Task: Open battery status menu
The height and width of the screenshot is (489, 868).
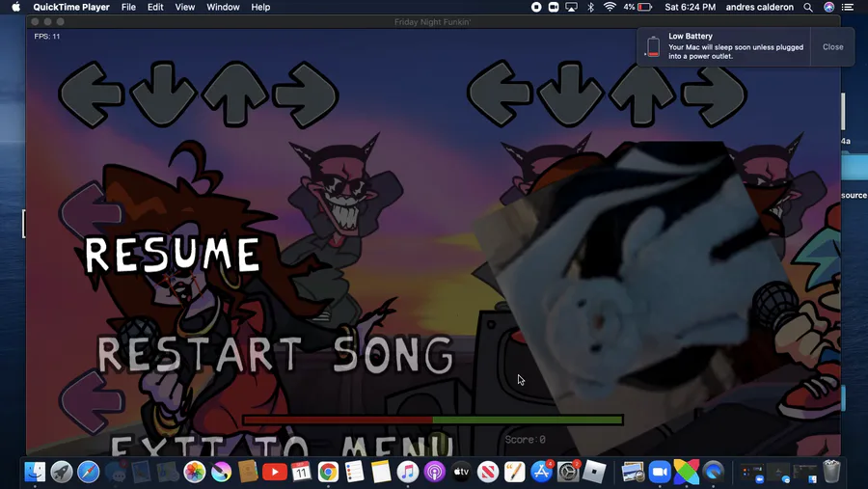Action: (x=637, y=7)
